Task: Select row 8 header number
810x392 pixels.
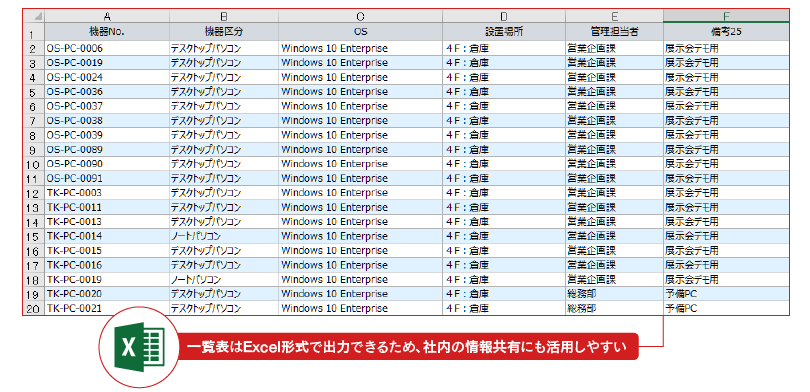Action: [34, 136]
